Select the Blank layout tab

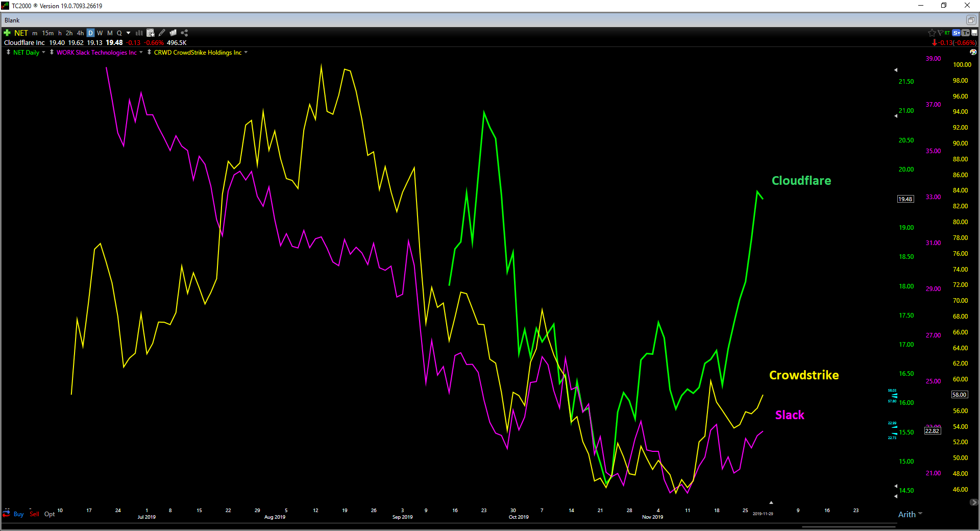(x=12, y=20)
